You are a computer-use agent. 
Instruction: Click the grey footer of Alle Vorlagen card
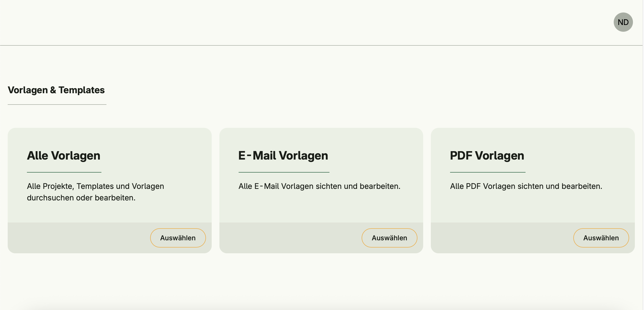pyautogui.click(x=75, y=238)
